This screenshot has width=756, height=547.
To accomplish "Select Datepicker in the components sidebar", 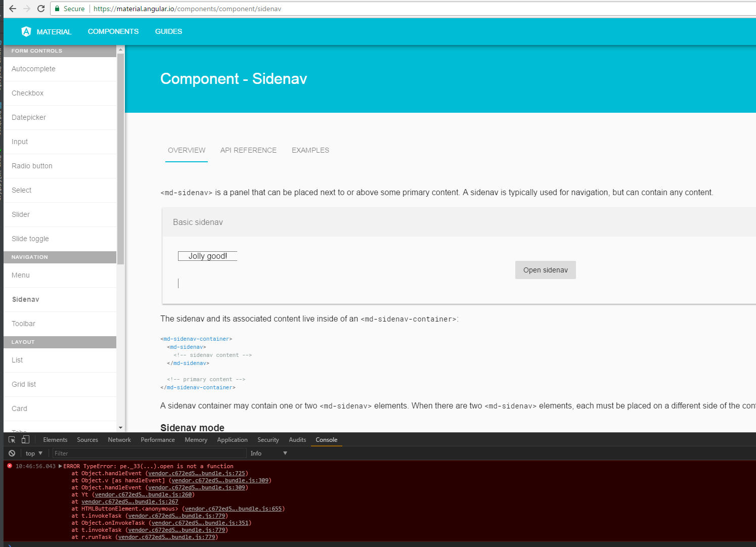I will (28, 117).
